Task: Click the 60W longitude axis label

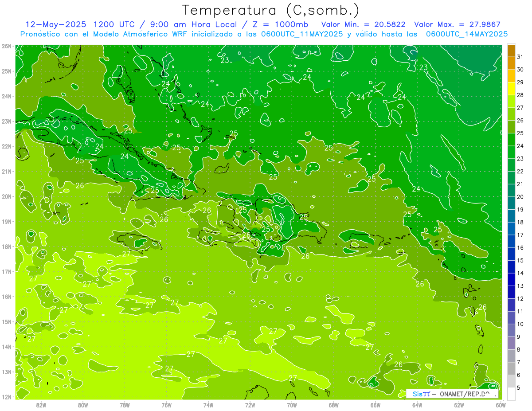Action: click(501, 405)
